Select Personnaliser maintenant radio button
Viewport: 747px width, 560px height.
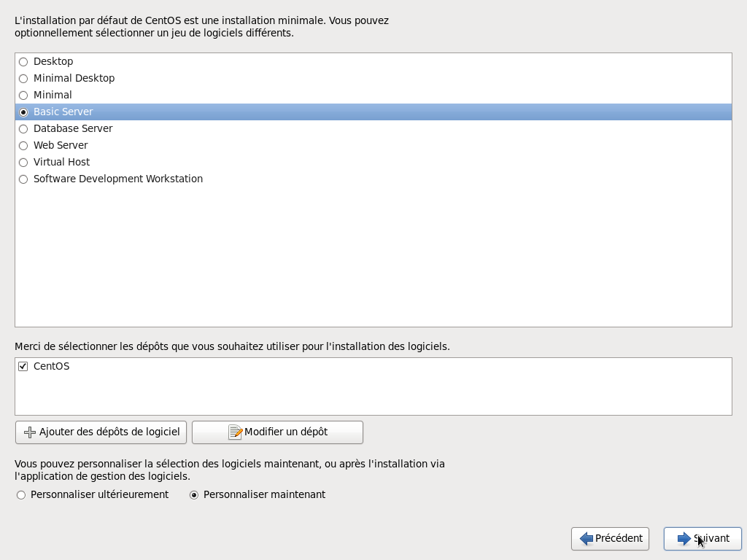(x=194, y=495)
